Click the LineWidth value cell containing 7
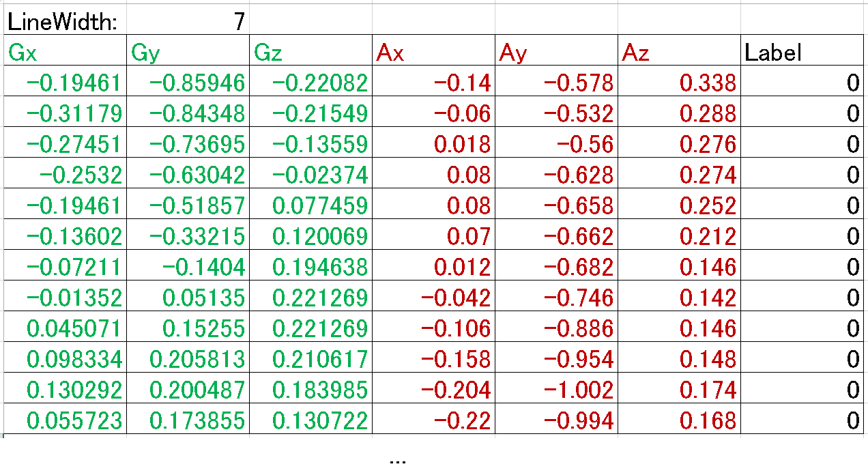The image size is (868, 475). pyautogui.click(x=188, y=22)
